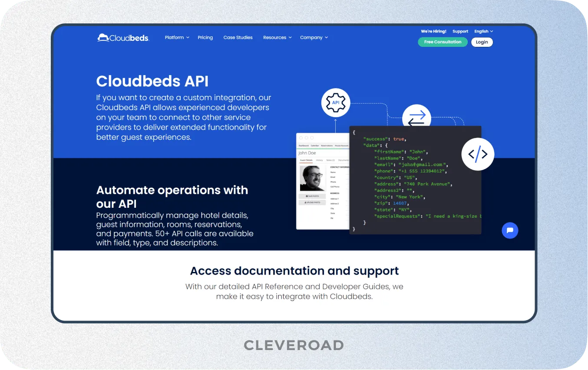
Task: Open the English language selector
Action: [x=482, y=31]
